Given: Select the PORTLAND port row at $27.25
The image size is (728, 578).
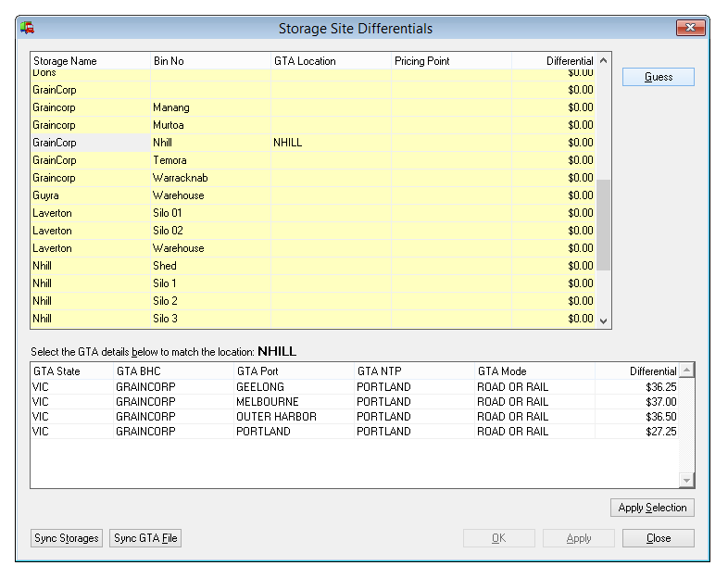Looking at the screenshot, I should point(263,432).
